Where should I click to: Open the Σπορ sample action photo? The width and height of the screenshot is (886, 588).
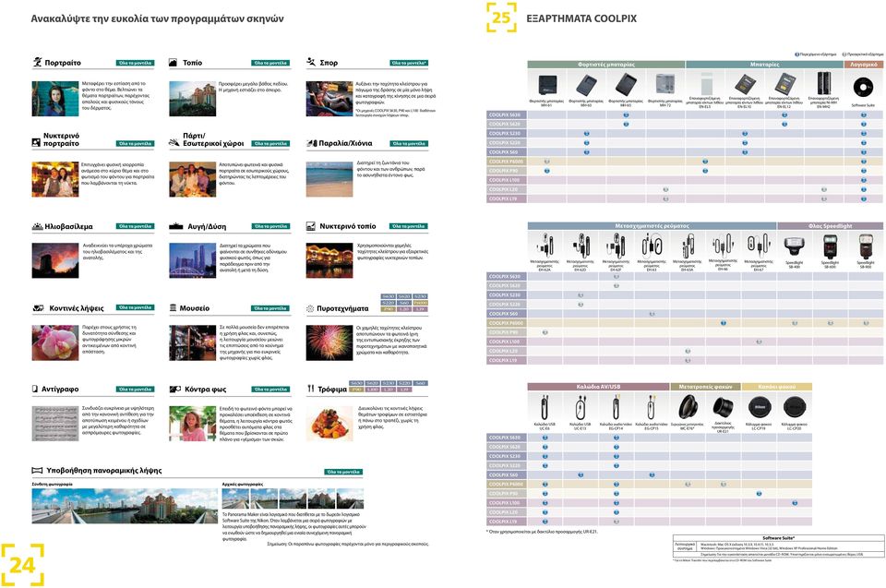[x=329, y=99]
